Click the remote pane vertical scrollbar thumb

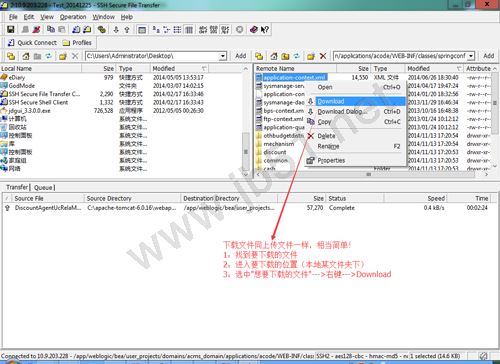coord(495,103)
